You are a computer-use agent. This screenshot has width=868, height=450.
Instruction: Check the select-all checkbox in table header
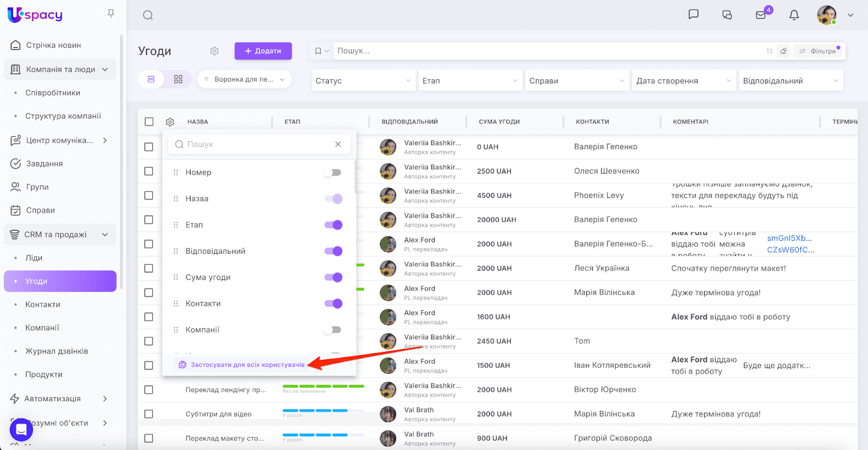pyautogui.click(x=149, y=121)
